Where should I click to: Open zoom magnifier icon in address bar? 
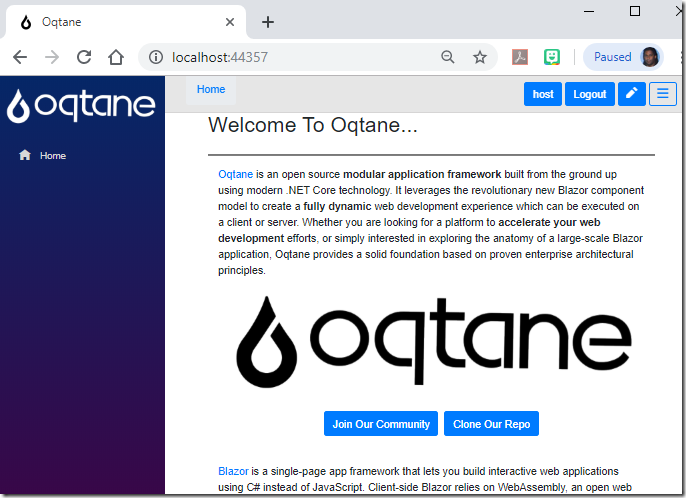click(448, 57)
